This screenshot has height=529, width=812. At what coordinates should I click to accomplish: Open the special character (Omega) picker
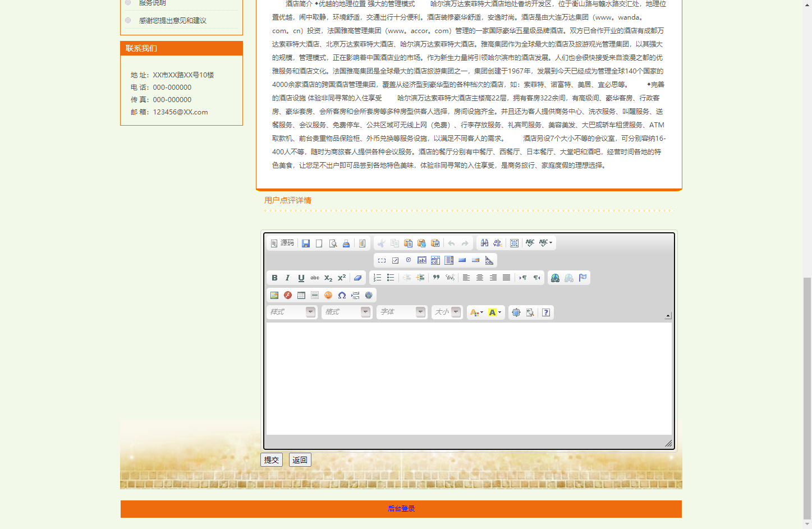coord(342,295)
